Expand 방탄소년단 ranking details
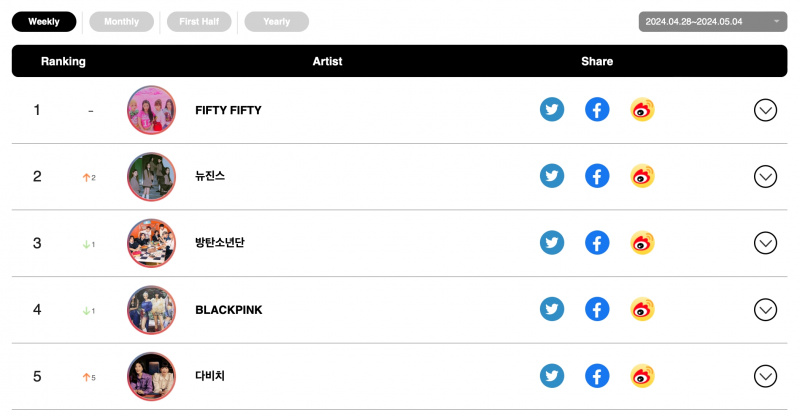The height and width of the screenshot is (416, 800). (x=765, y=243)
